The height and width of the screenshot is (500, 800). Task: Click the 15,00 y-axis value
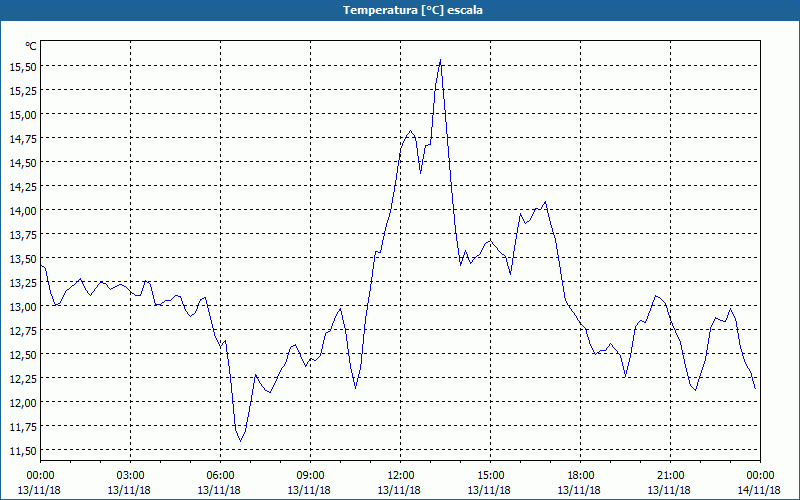pyautogui.click(x=23, y=114)
